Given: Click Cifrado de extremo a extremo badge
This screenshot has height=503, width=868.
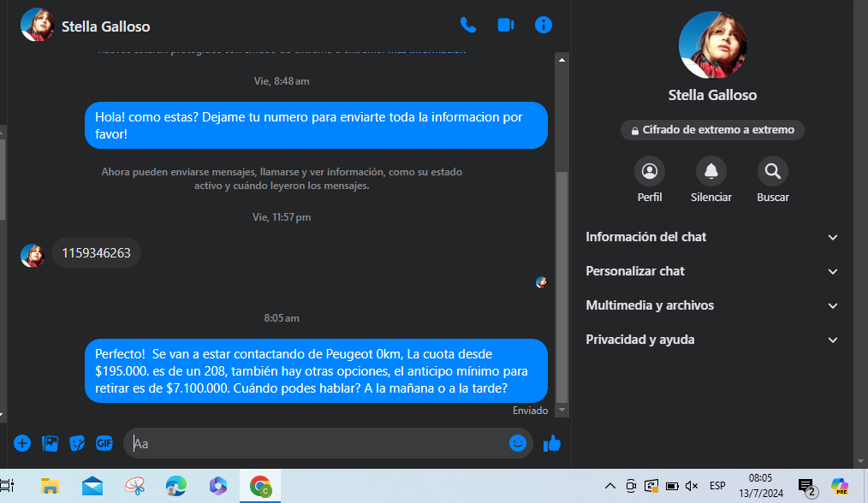Looking at the screenshot, I should coord(712,130).
